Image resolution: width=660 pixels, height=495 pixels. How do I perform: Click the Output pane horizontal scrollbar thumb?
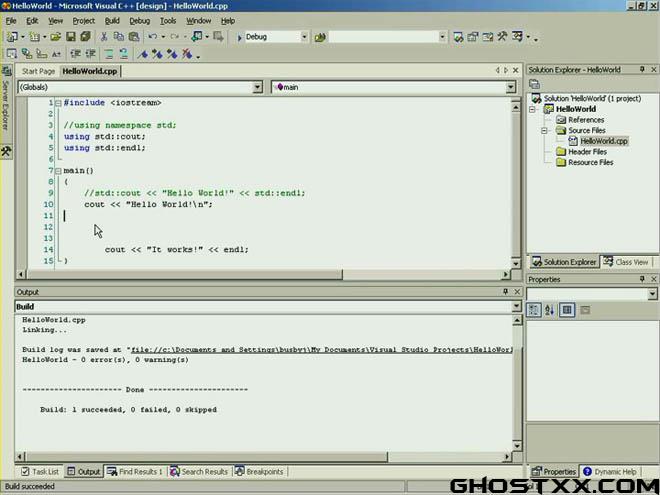[x=207, y=456]
